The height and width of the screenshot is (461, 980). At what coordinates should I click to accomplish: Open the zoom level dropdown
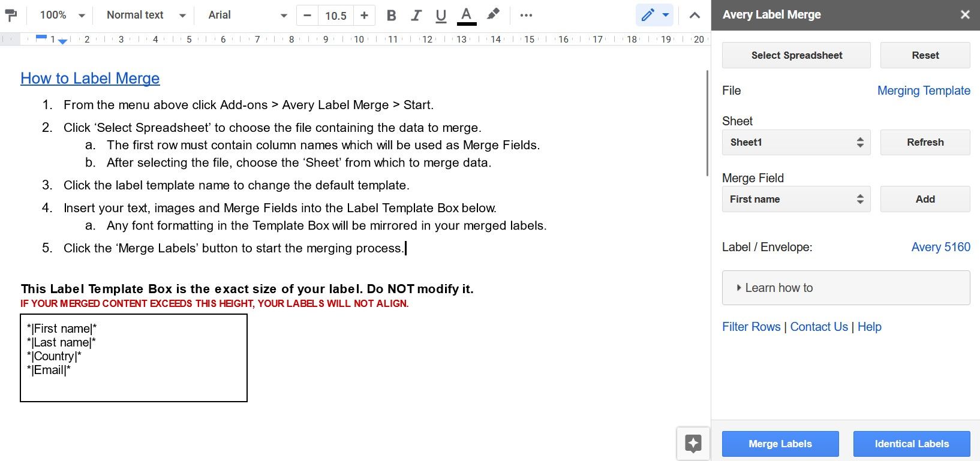click(x=62, y=15)
